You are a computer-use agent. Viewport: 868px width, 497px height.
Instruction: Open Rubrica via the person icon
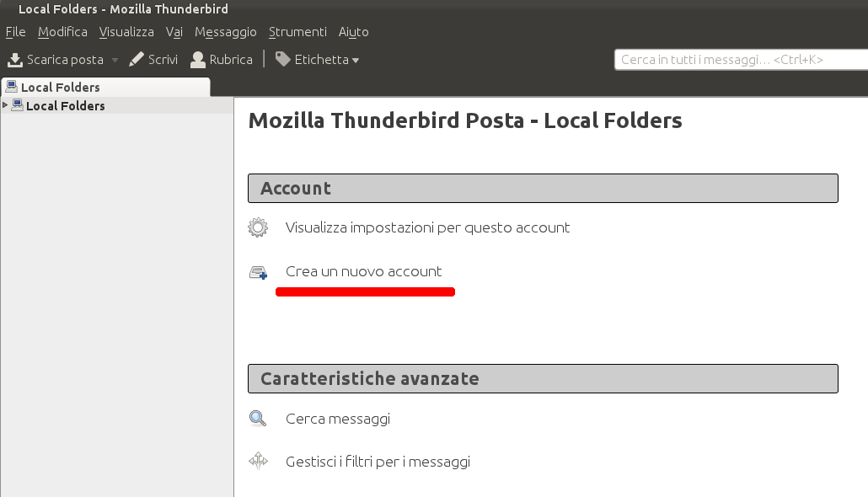(x=198, y=60)
